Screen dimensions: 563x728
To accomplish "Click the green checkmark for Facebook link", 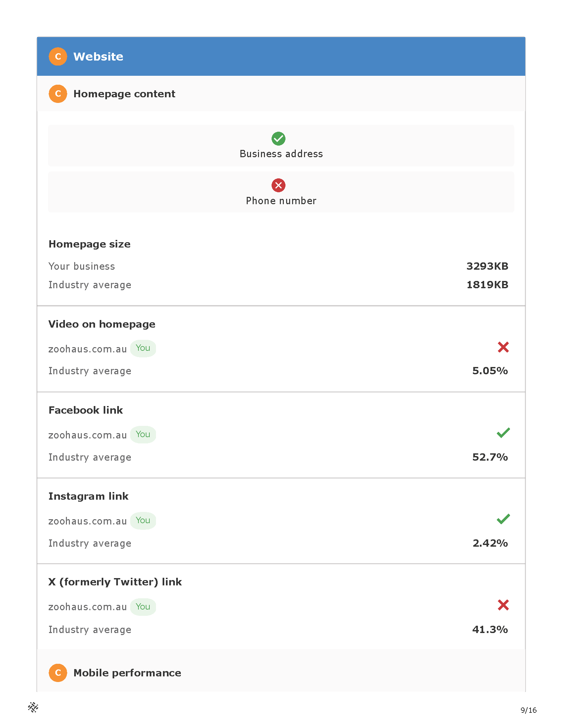I will pyautogui.click(x=503, y=433).
